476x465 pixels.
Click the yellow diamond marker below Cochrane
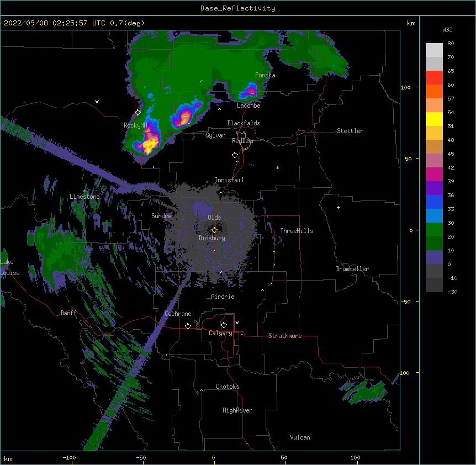coord(188,326)
